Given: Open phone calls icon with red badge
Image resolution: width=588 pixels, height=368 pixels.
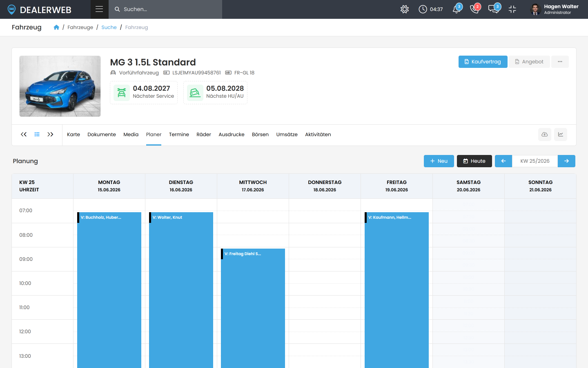Looking at the screenshot, I should click(474, 9).
